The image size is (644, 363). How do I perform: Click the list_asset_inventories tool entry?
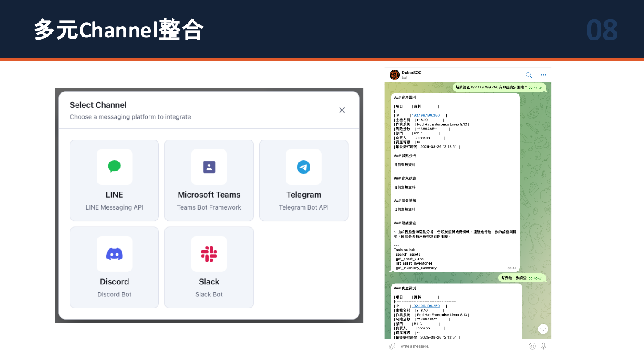pos(414,263)
